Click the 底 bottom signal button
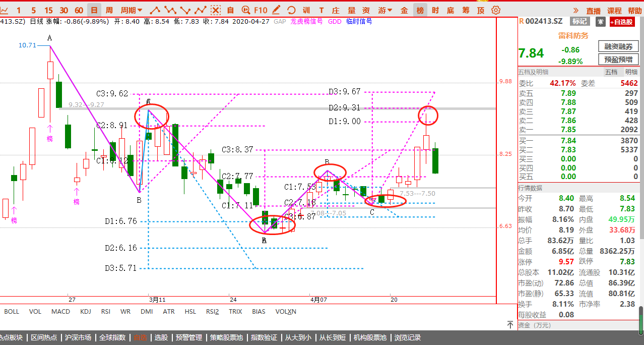The height and width of the screenshot is (345, 644). pos(450,10)
